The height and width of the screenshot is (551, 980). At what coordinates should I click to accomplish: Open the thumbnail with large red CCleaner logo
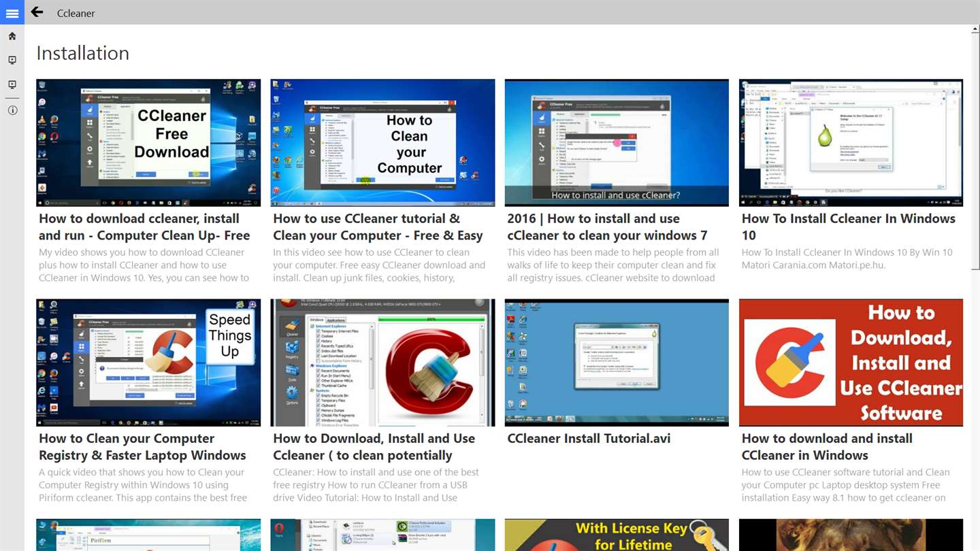382,363
